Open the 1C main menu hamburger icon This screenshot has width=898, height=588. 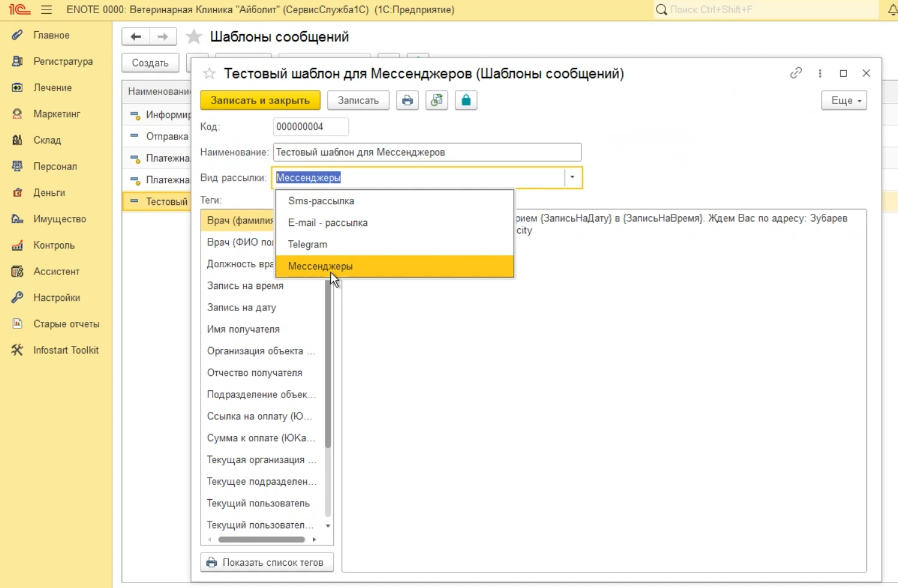point(46,10)
